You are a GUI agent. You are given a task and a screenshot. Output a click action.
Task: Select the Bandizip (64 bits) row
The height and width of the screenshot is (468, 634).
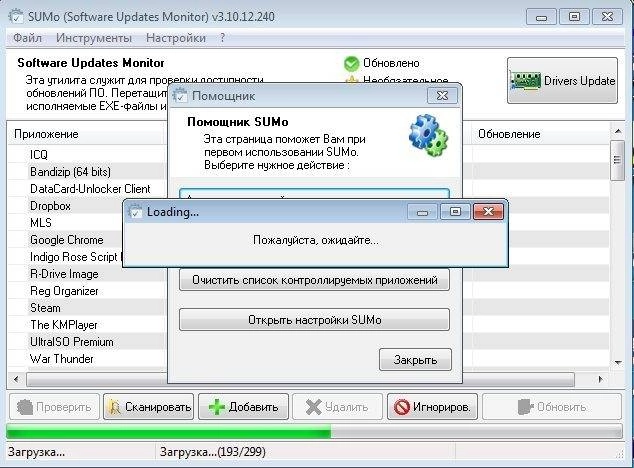(x=87, y=172)
